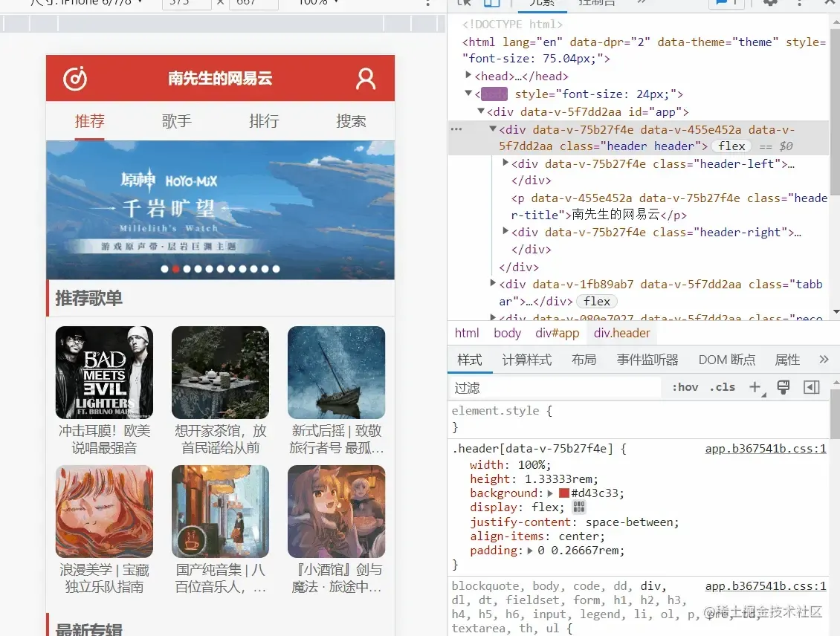The height and width of the screenshot is (636, 840).
Task: Select body in the breadcrumb bar
Action: point(507,333)
